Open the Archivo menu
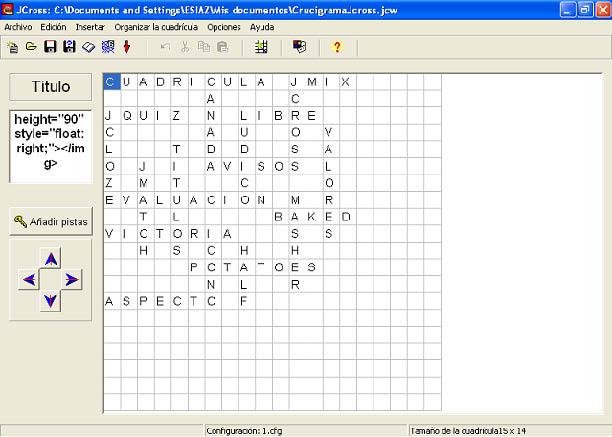Screen dimensions: 612x437 (18, 27)
